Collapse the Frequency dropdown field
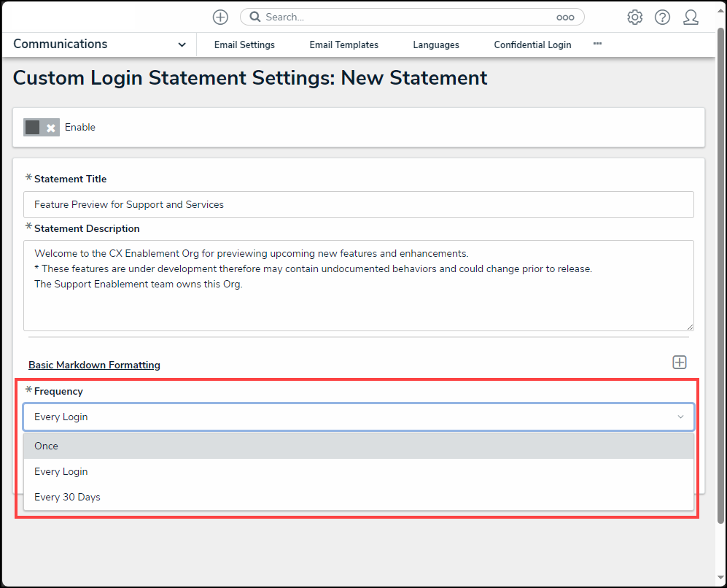Screen dimensions: 727x588 [680, 417]
